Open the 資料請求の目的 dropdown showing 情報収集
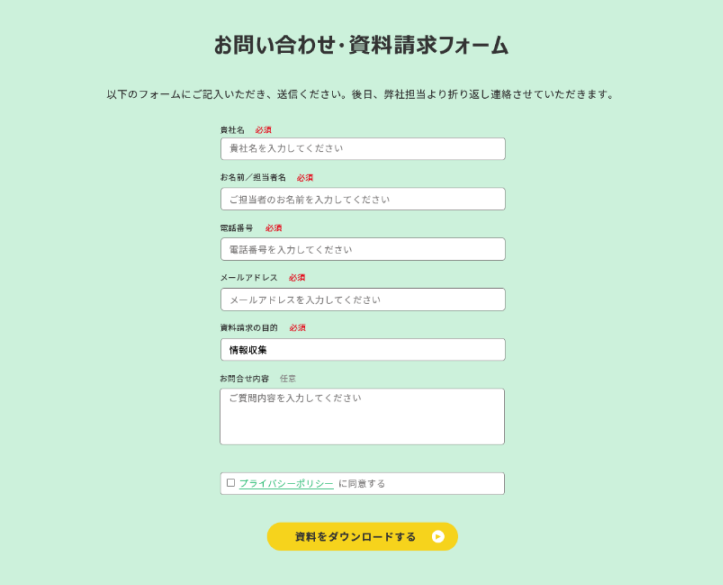723x585 pixels. tap(362, 350)
